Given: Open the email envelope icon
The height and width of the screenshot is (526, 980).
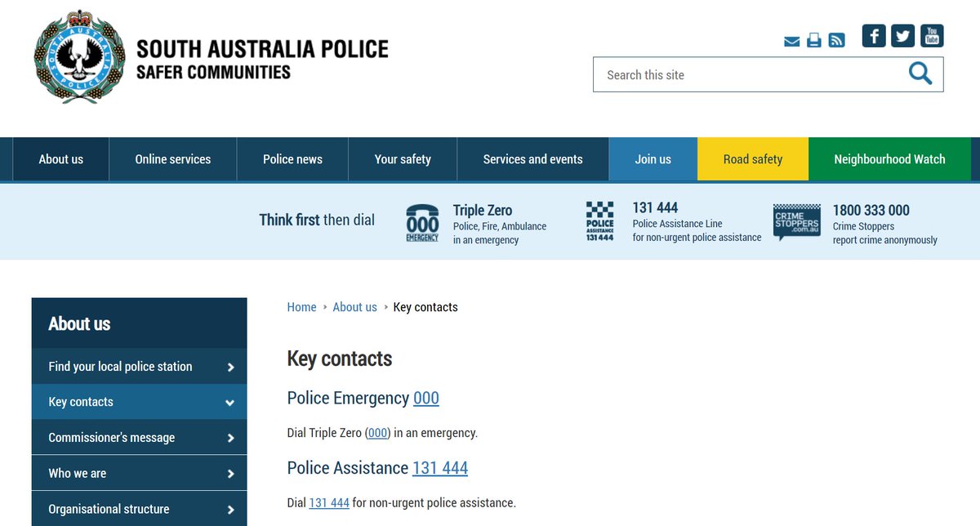Looking at the screenshot, I should point(791,41).
